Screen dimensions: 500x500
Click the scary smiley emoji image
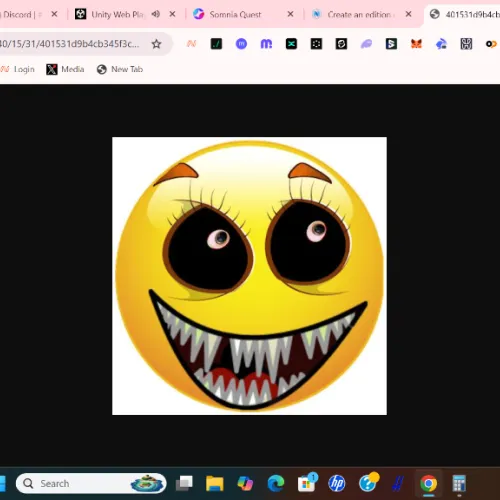249,276
